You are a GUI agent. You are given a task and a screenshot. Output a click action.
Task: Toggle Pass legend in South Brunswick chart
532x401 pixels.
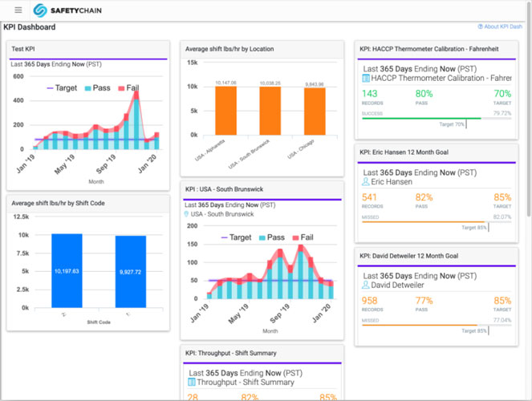(x=270, y=237)
